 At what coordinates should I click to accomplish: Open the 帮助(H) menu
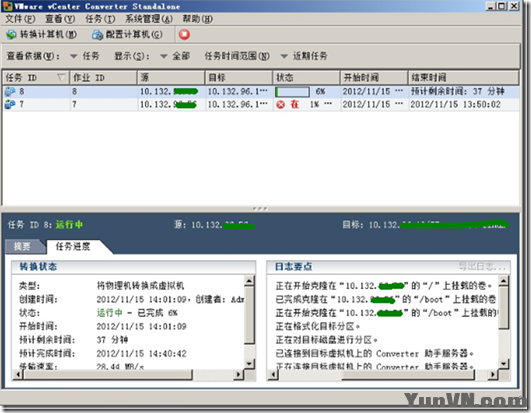(198, 19)
